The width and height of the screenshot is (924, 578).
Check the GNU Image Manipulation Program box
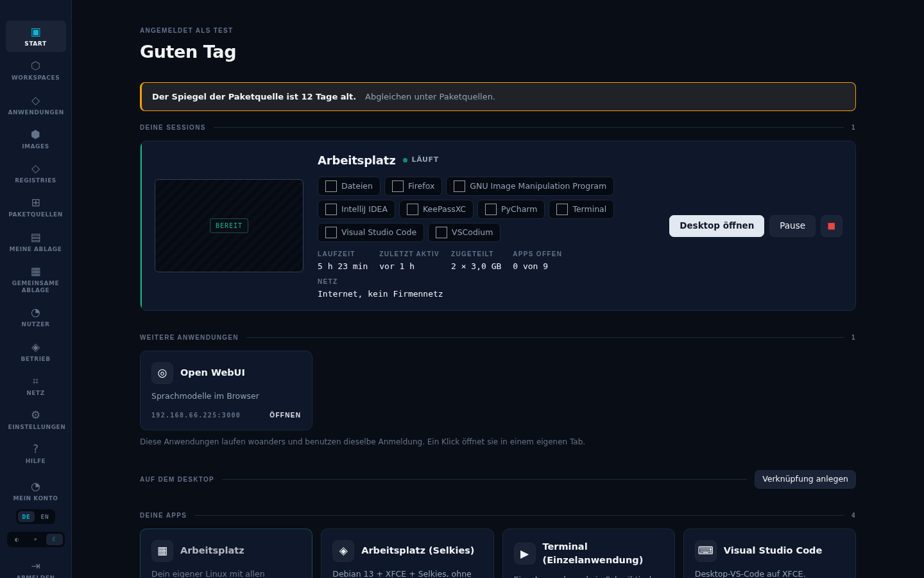pos(459,186)
